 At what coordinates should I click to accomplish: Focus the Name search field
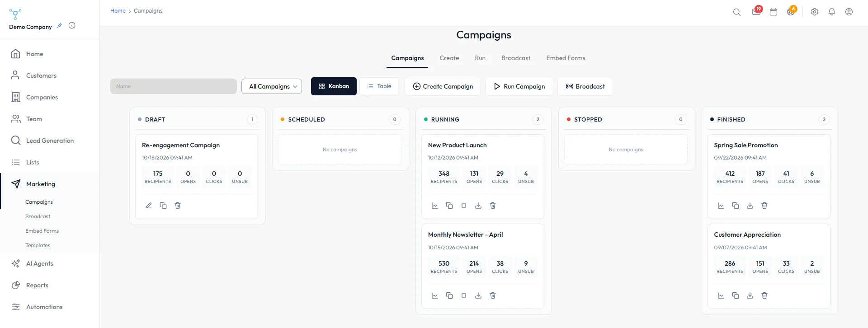click(x=174, y=86)
